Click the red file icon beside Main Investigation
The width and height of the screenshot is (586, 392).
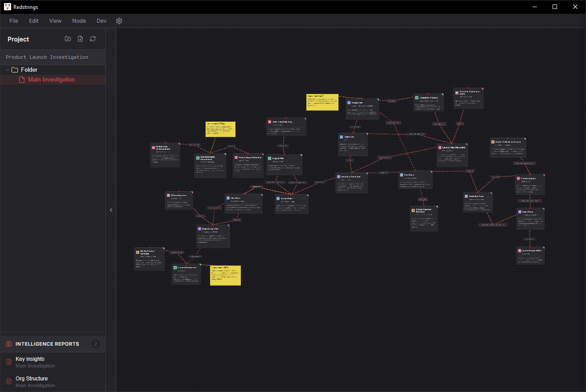tap(21, 79)
